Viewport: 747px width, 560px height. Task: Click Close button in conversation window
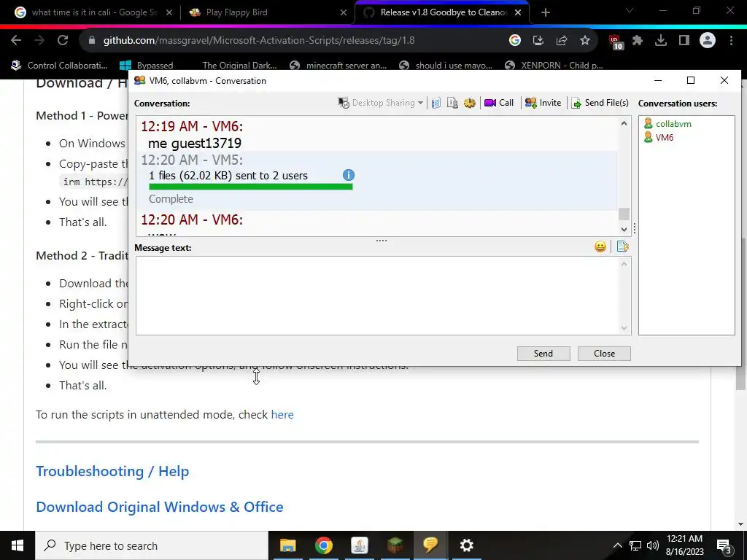click(604, 354)
